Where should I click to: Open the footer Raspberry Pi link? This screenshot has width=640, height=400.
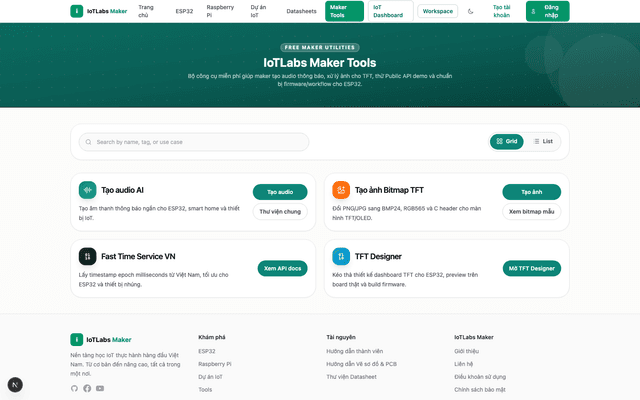[215, 364]
